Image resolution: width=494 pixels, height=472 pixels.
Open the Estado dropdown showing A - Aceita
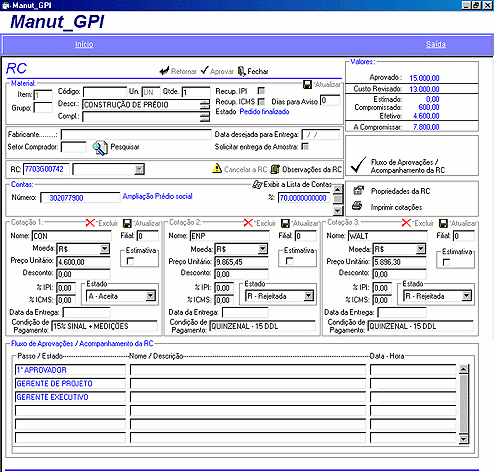click(x=151, y=295)
